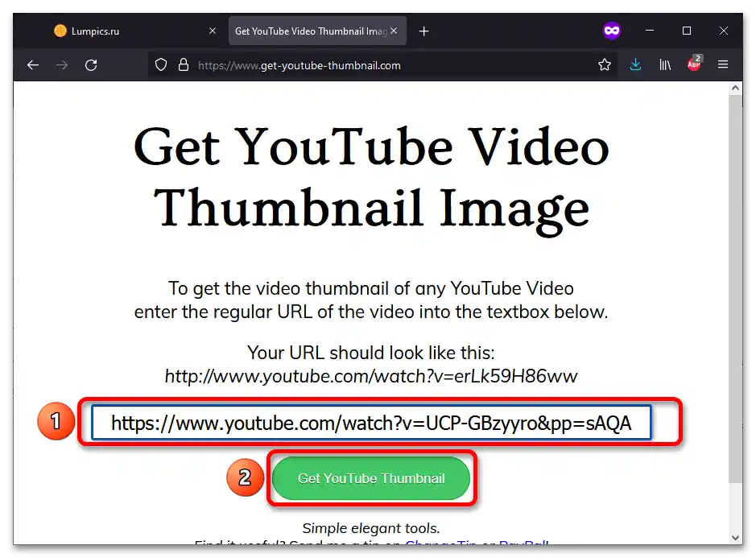Click the example URL erLk59H86ww text

pos(371,376)
